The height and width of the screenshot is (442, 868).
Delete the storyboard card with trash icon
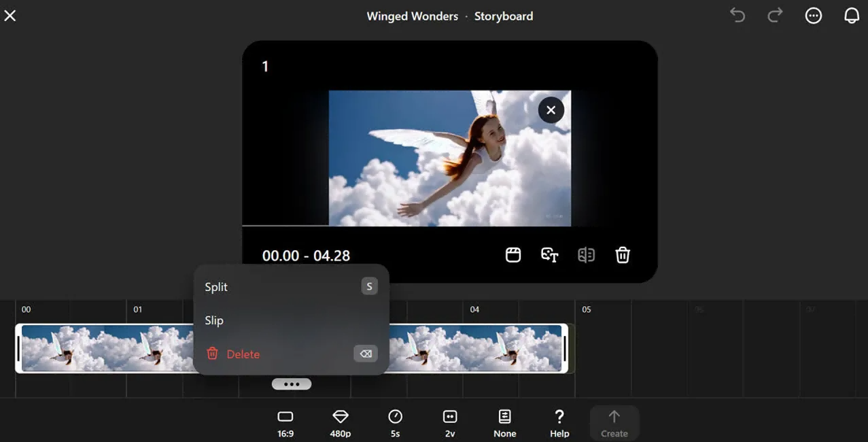[623, 255]
